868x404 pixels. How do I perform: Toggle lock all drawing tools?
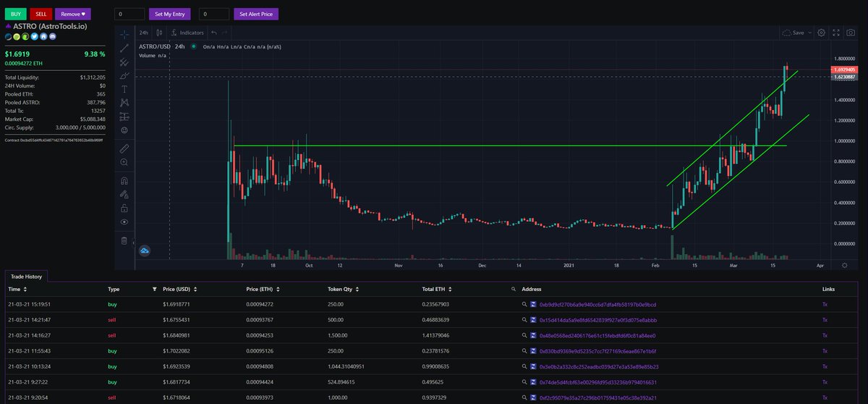pyautogui.click(x=124, y=208)
